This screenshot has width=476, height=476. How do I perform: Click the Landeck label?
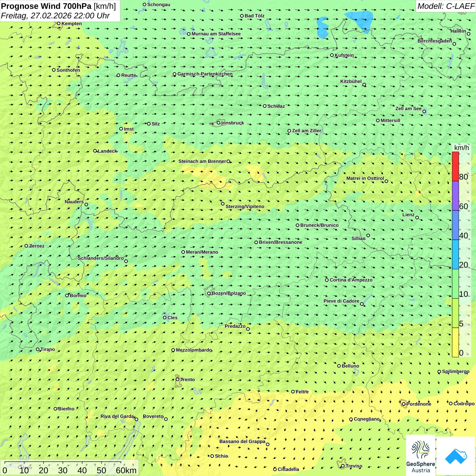107,151
